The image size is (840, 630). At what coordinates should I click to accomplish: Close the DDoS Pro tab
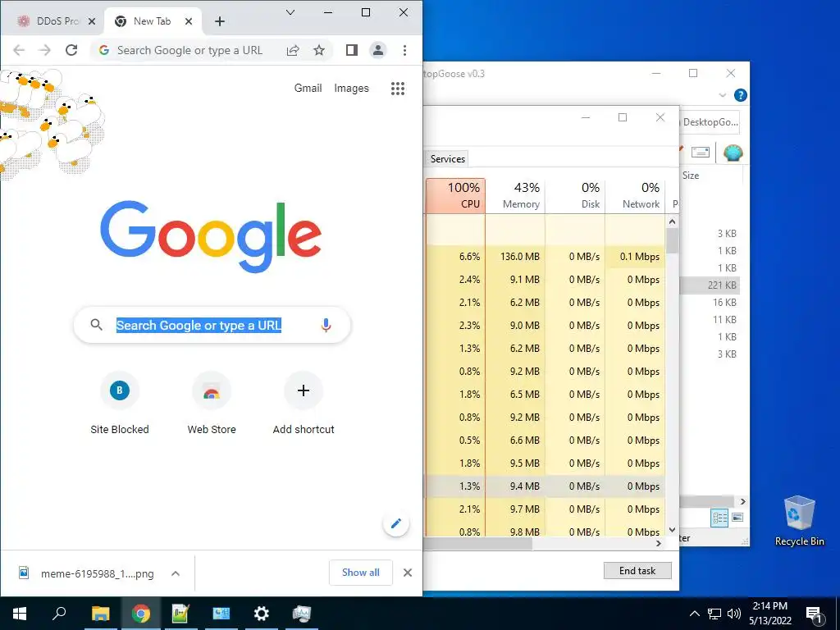click(x=92, y=21)
